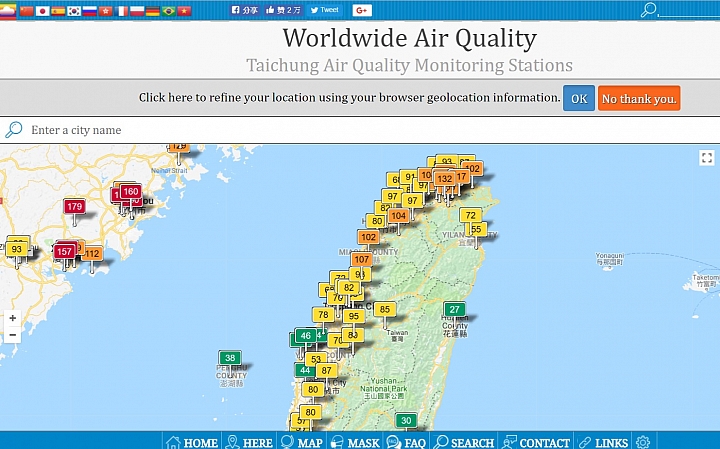
Task: Tweet this page via Twitter button
Action: [324, 10]
